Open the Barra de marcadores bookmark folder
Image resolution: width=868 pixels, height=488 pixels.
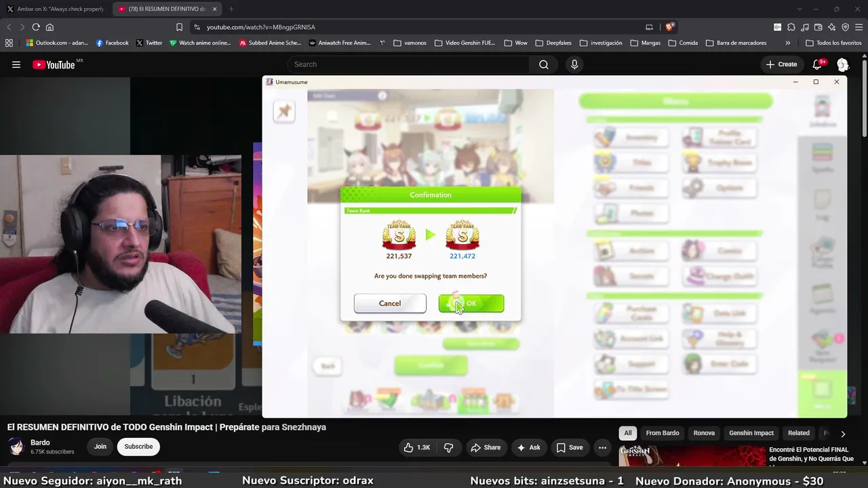(x=736, y=43)
